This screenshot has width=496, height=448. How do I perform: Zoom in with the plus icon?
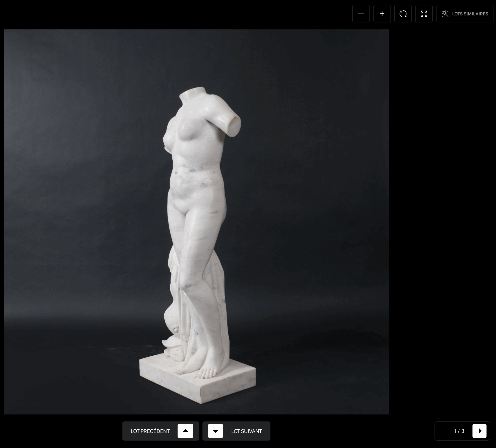tap(382, 14)
